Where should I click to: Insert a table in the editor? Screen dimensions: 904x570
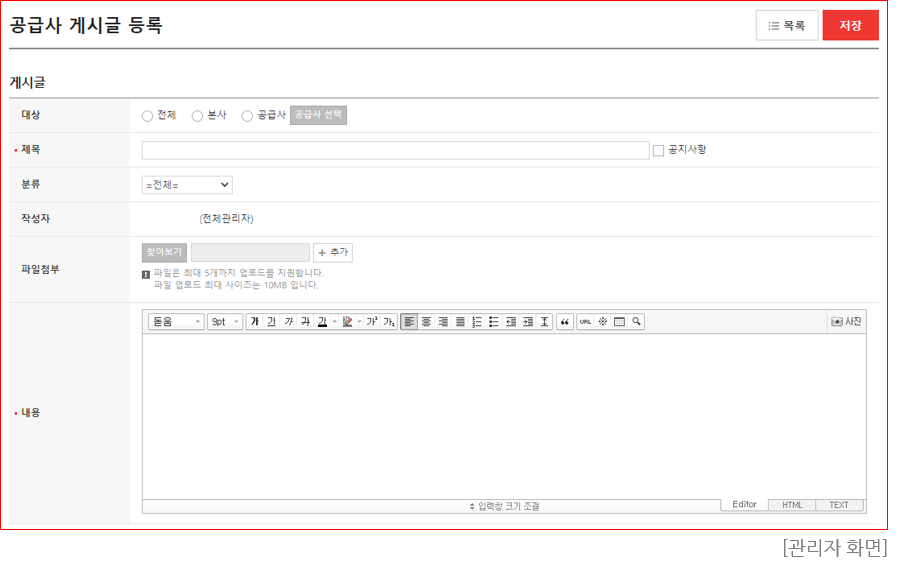point(619,322)
